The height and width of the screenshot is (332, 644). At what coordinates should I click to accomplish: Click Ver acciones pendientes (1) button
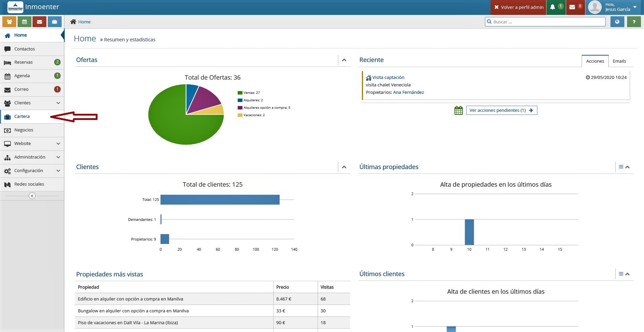tap(501, 110)
